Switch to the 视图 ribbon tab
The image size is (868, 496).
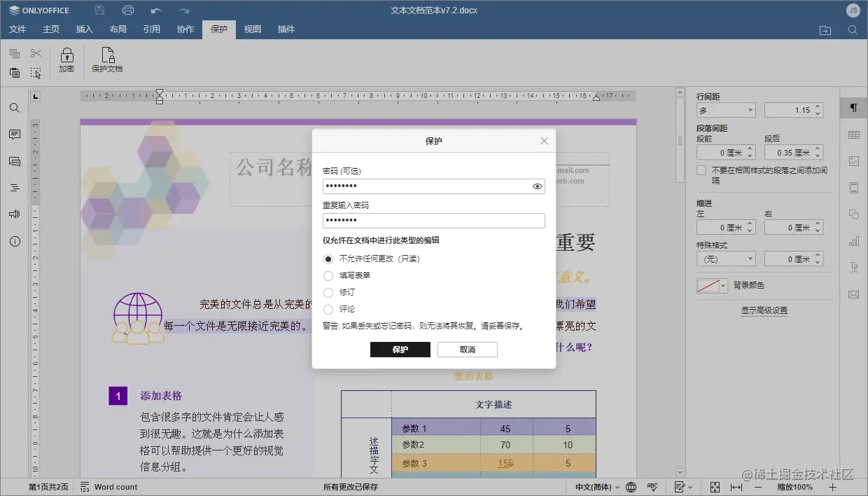click(x=253, y=29)
